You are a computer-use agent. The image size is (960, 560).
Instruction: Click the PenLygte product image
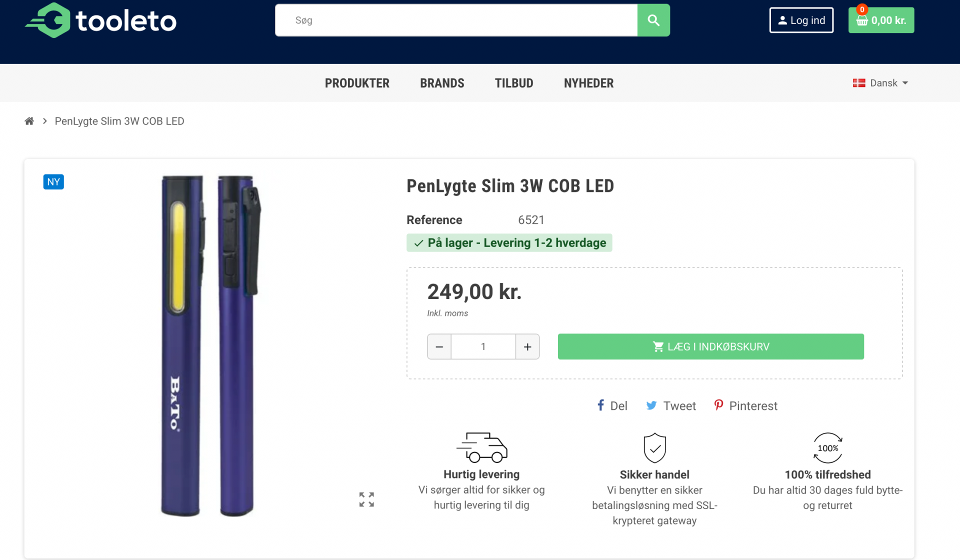pyautogui.click(x=210, y=345)
